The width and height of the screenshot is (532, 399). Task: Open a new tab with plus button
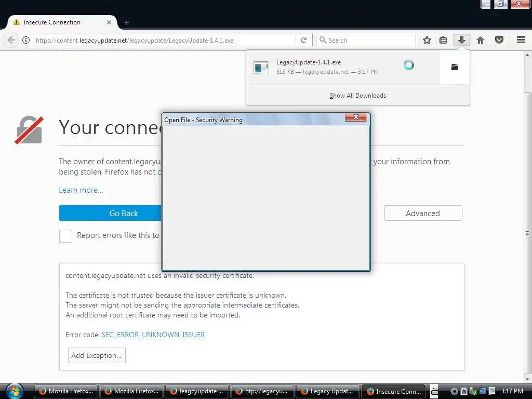coord(126,22)
